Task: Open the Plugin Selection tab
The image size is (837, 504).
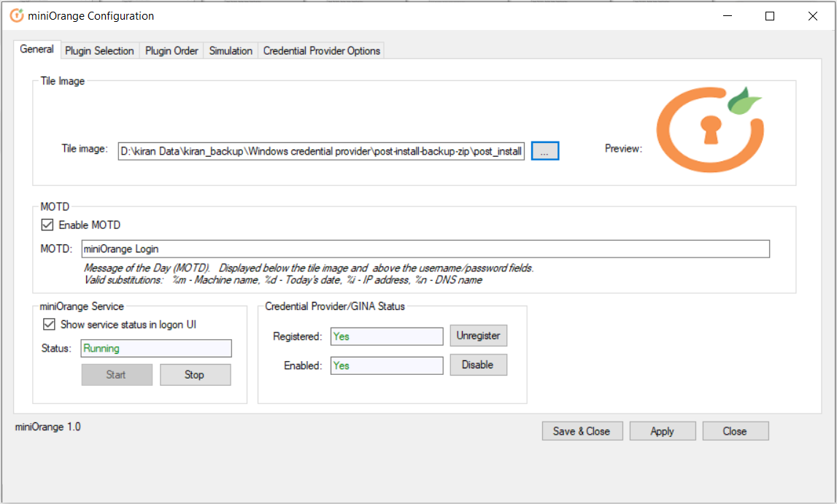Action: click(x=100, y=50)
